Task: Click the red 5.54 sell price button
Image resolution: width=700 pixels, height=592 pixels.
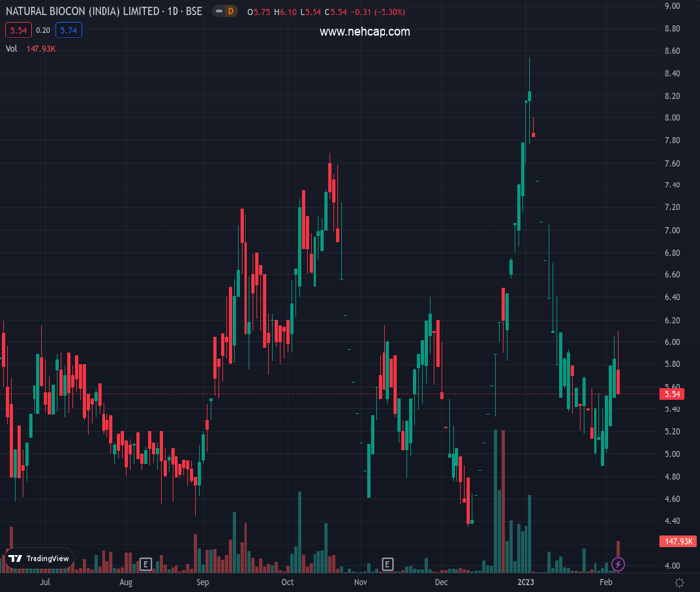Action: click(x=17, y=31)
